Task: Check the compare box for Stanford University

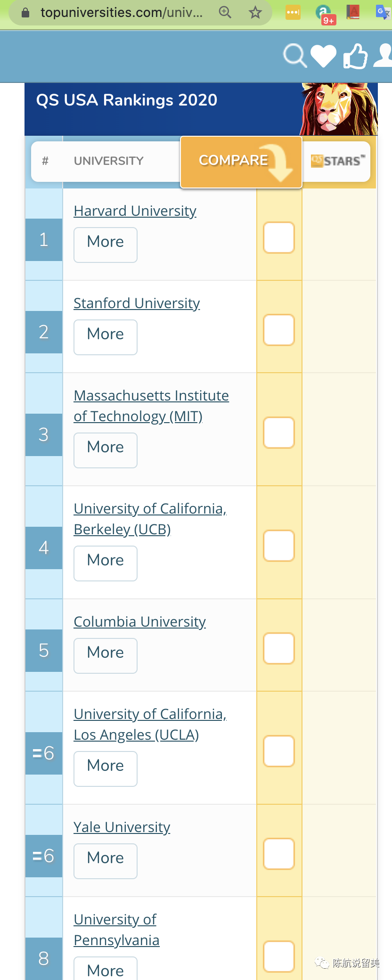Action: click(x=279, y=330)
